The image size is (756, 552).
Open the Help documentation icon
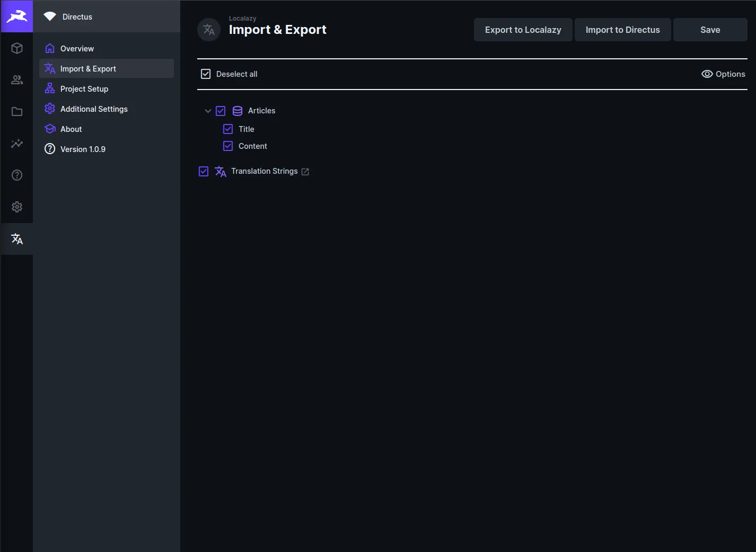point(17,175)
